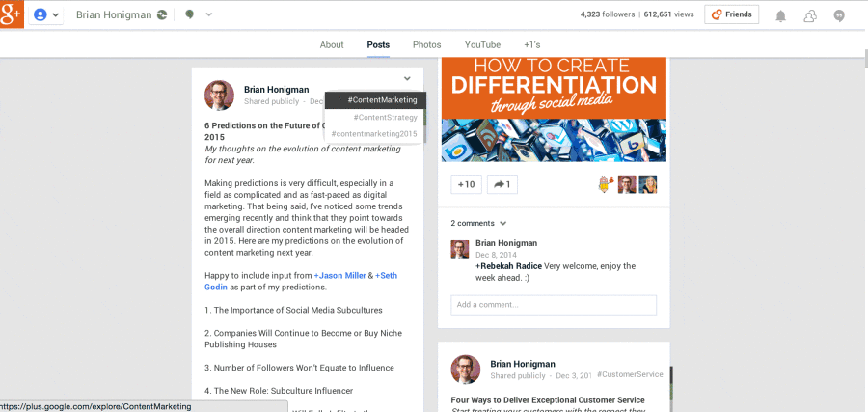Click the Add a comment field
This screenshot has height=412, width=868.
554,305
